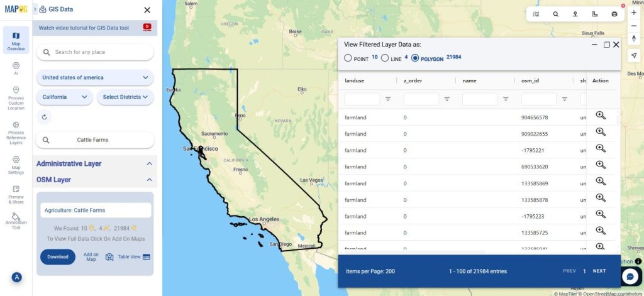
Task: Maximize the filtered layer data panel
Action: point(607,45)
